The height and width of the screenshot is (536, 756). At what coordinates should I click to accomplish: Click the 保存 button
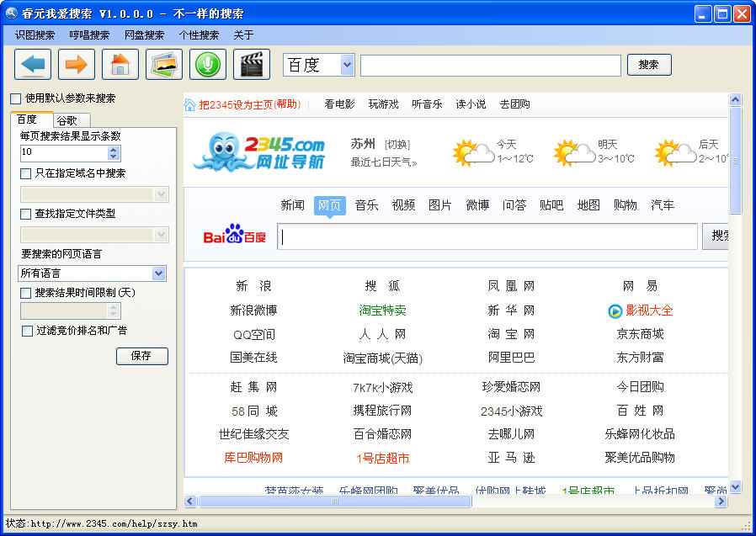pyautogui.click(x=141, y=356)
